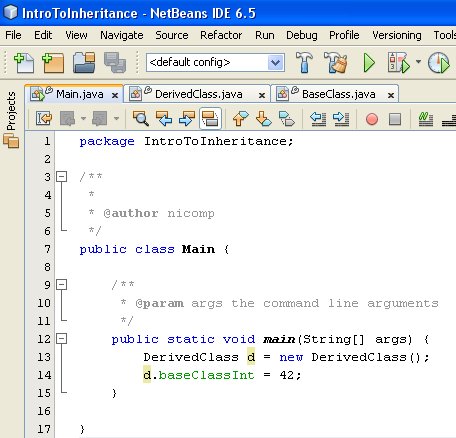Click line number 13 in the gutter

(43, 357)
